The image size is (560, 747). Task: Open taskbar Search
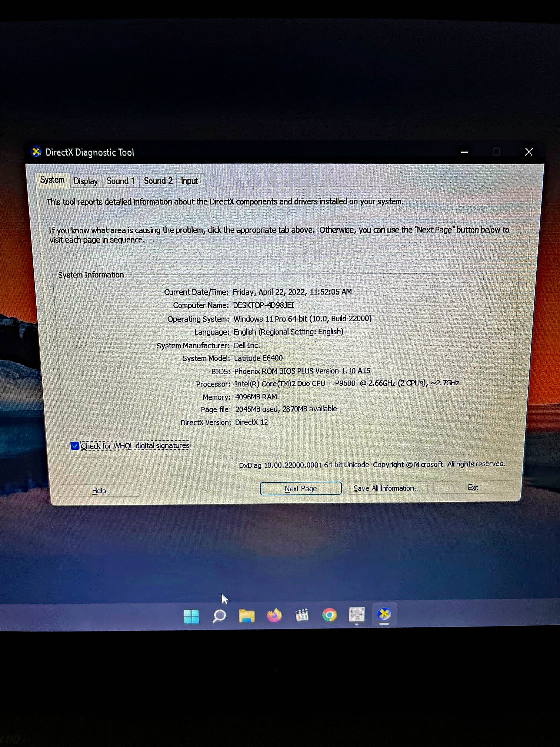coord(219,616)
